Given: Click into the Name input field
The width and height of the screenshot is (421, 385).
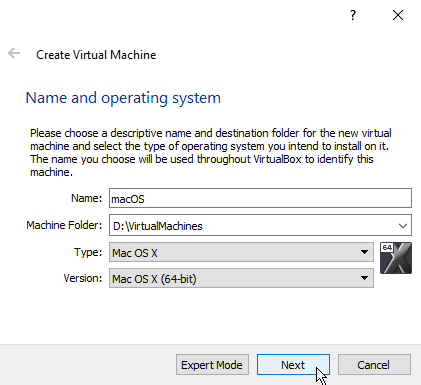Looking at the screenshot, I should point(260,198).
